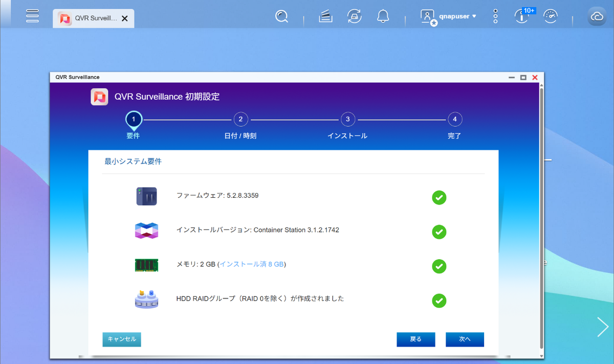The image size is (614, 364).
Task: Go to next desktop page with right arrow
Action: pos(603,327)
